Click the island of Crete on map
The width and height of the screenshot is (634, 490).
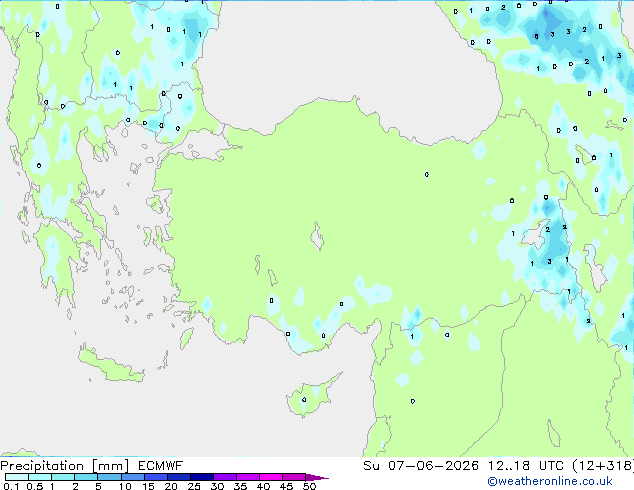[x=110, y=365]
